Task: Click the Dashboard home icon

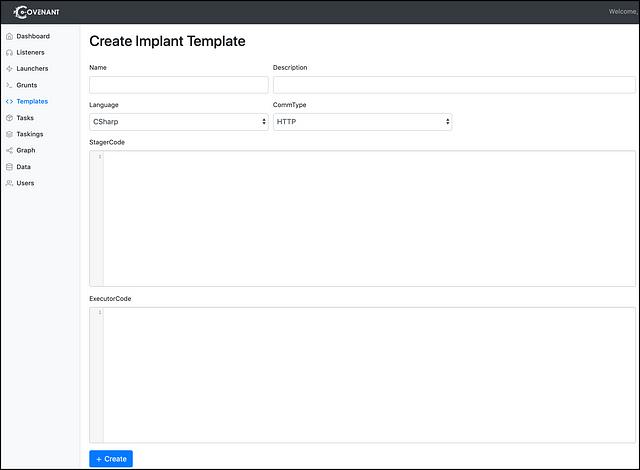Action: click(9, 36)
